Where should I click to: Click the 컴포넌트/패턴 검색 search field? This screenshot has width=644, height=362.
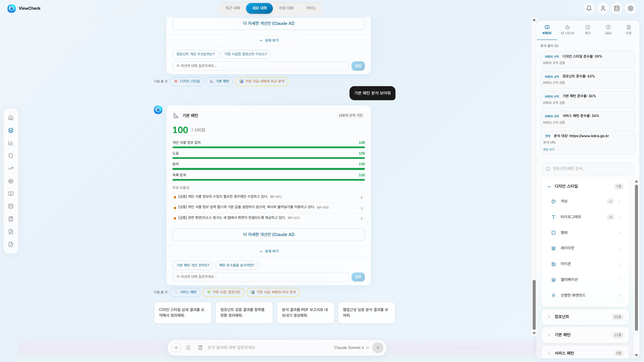(x=587, y=169)
